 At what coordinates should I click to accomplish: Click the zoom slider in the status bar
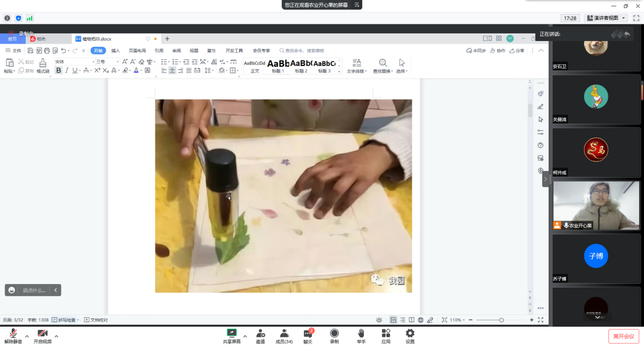pyautogui.click(x=501, y=320)
